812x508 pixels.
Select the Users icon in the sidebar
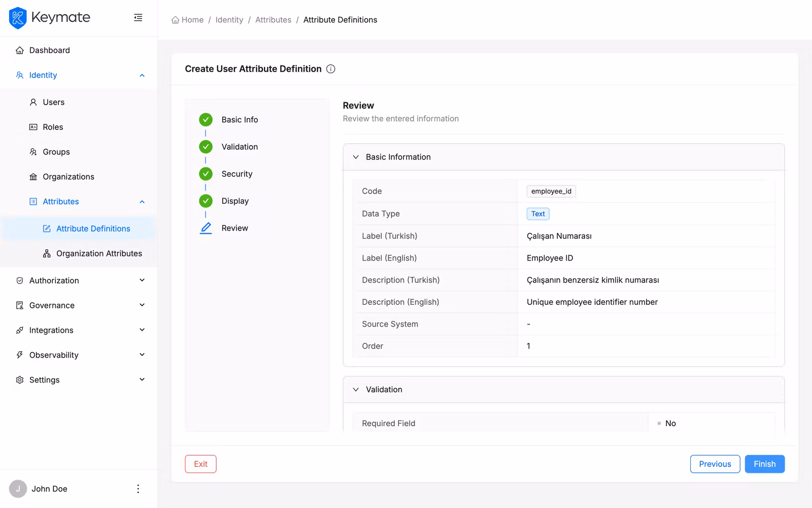coord(33,102)
